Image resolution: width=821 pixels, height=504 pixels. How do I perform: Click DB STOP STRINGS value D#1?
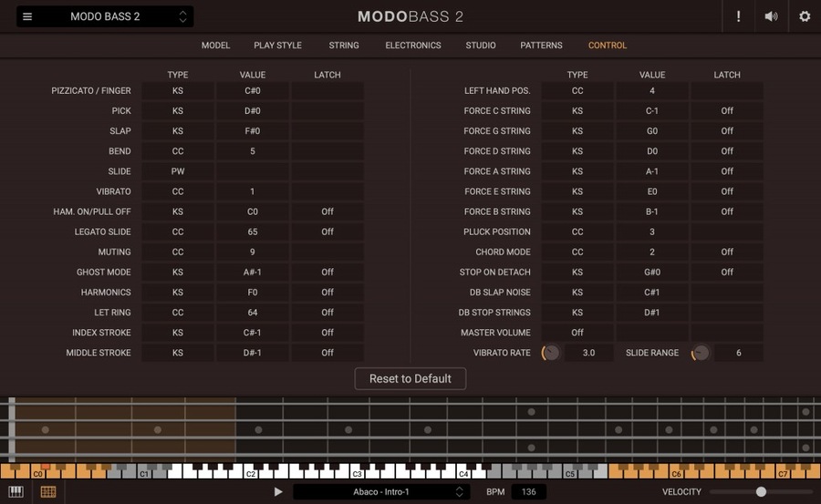click(652, 313)
